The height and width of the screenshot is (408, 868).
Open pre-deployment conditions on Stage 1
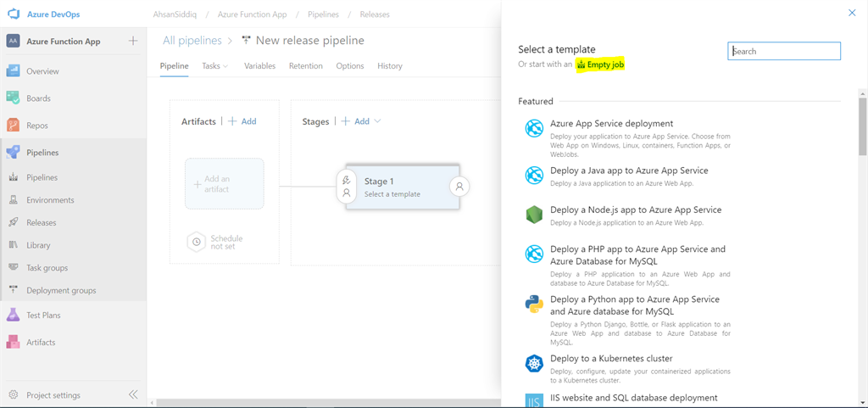[347, 187]
